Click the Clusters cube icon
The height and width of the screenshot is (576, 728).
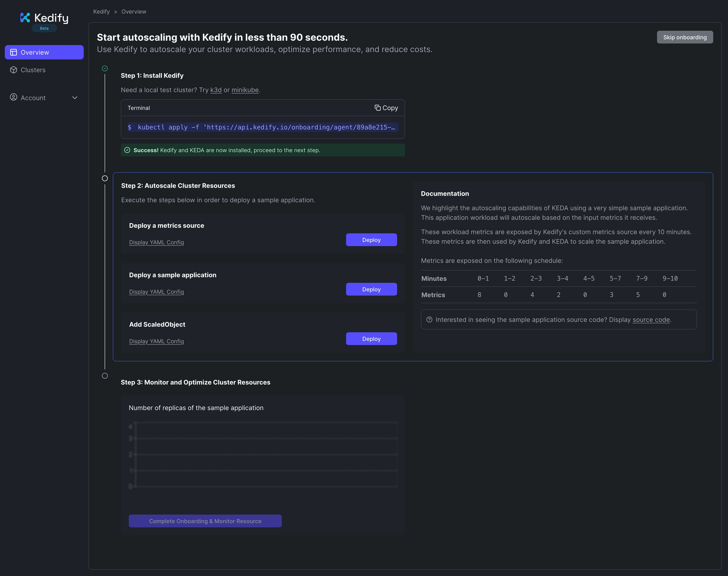[14, 70]
